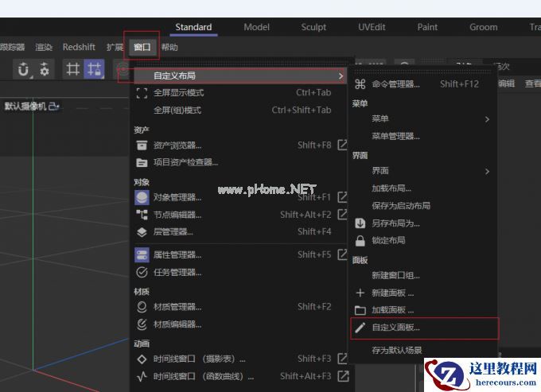The width and height of the screenshot is (541, 392).
Task: Click the material editor icon
Action: coord(142,324)
